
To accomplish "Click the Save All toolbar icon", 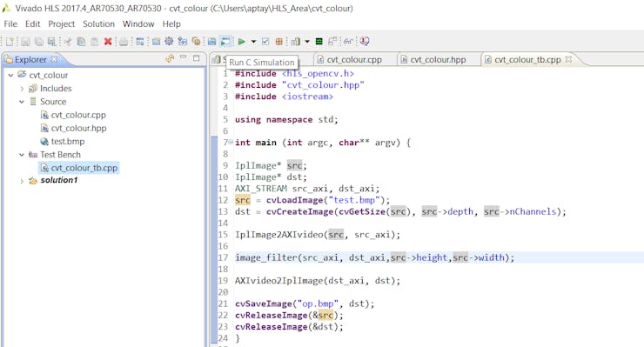I will click(x=39, y=42).
